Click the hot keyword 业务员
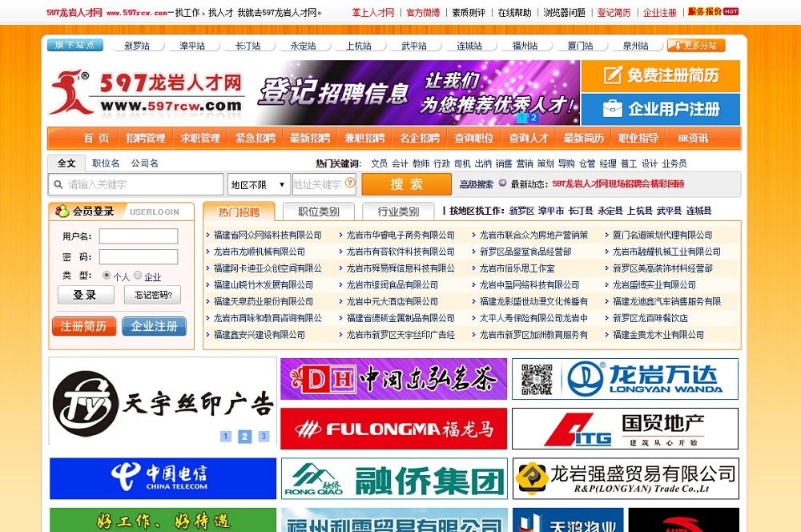Viewport: 801px width, 532px height. (674, 163)
